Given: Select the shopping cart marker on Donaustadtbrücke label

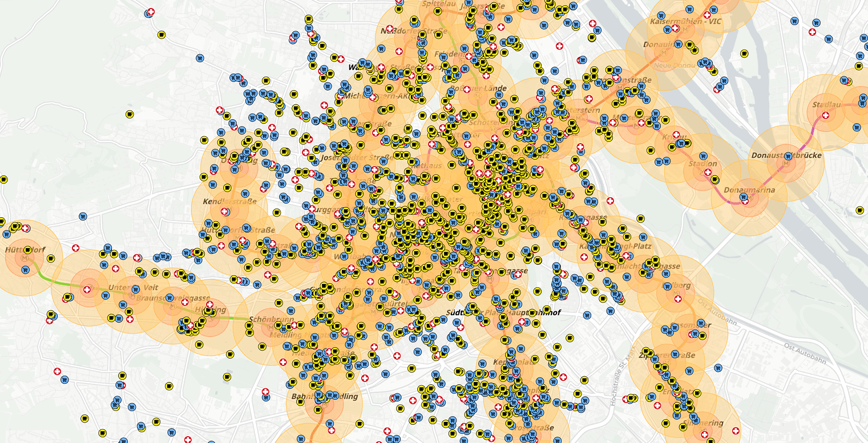Looking at the screenshot, I should 788,155.
